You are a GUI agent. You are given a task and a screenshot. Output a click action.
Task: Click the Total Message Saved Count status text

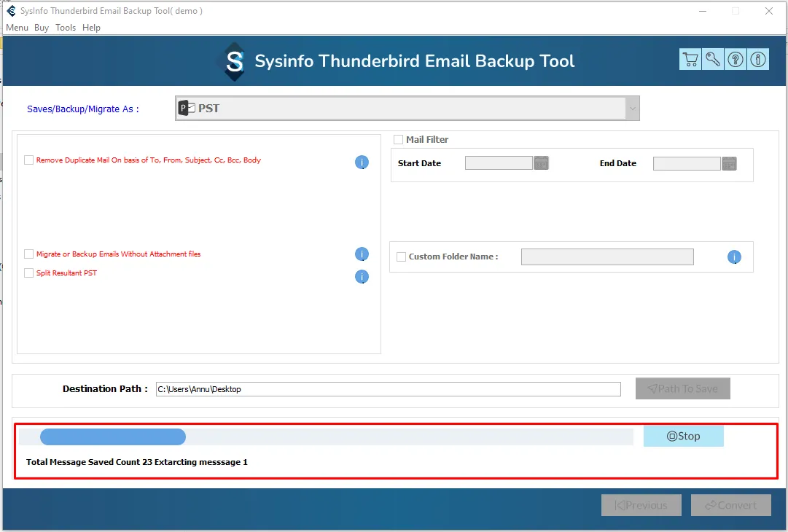click(137, 462)
